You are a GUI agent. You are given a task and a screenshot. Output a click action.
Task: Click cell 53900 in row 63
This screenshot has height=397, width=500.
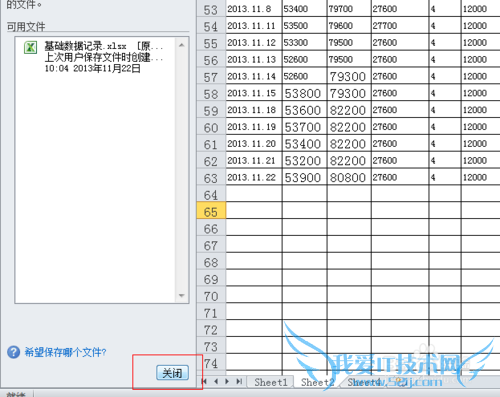304,177
